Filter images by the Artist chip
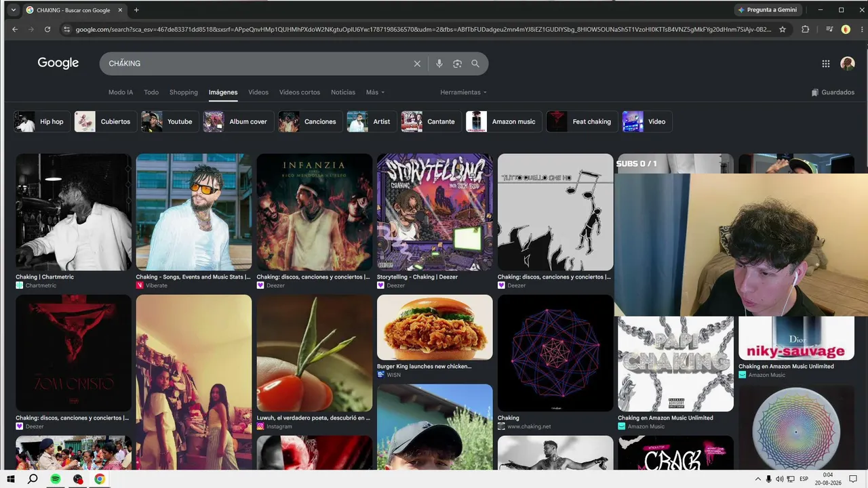 pos(372,122)
